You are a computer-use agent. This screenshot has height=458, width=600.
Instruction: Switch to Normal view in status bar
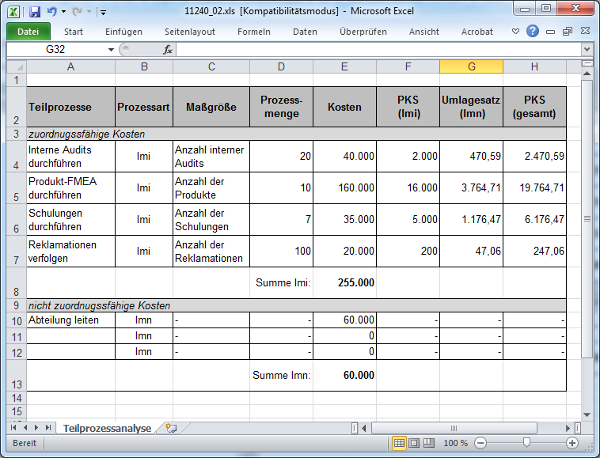click(x=400, y=443)
